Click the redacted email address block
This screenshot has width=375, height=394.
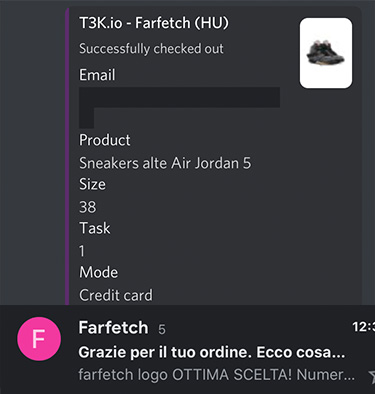179,107
